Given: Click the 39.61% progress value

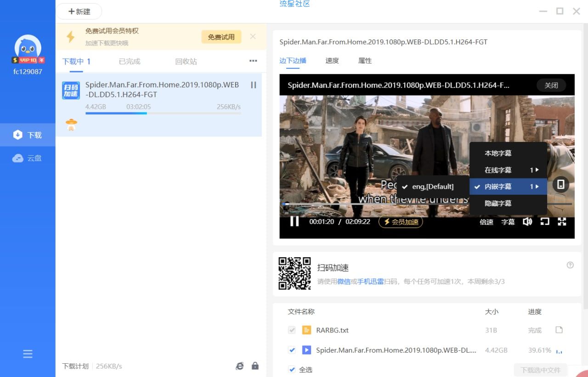Looking at the screenshot, I should [x=540, y=350].
